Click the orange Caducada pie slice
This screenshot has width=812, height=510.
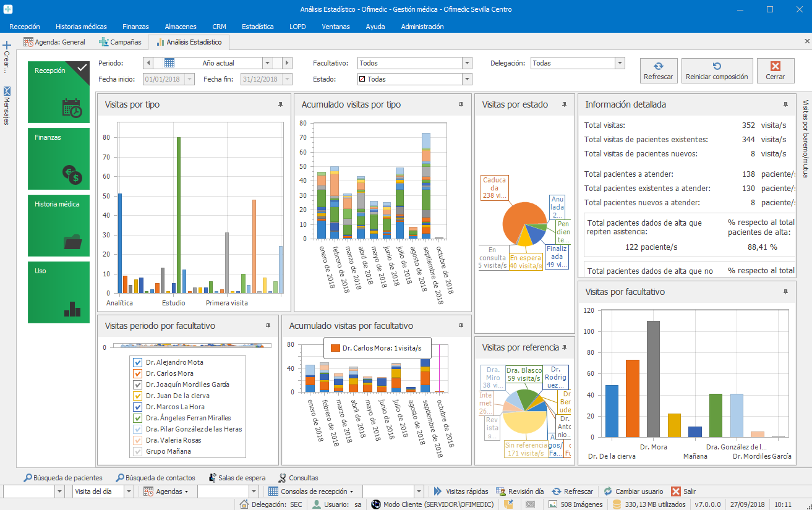point(518,219)
